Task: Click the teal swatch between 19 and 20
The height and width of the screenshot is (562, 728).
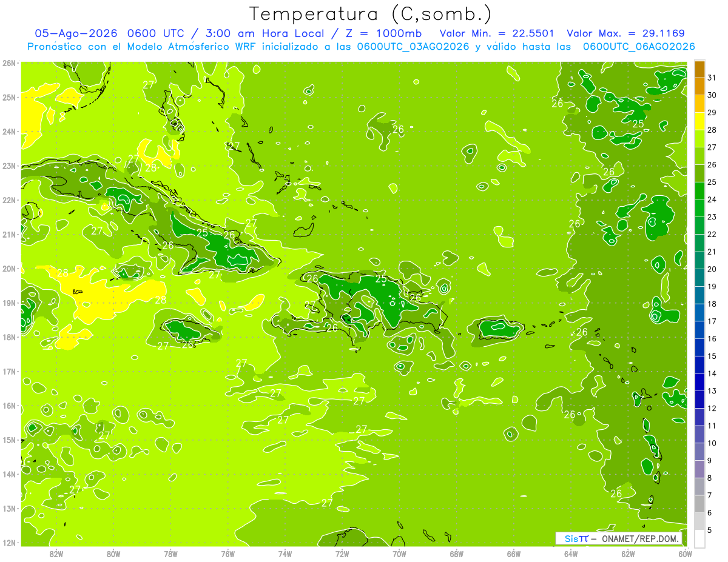Action: point(699,278)
